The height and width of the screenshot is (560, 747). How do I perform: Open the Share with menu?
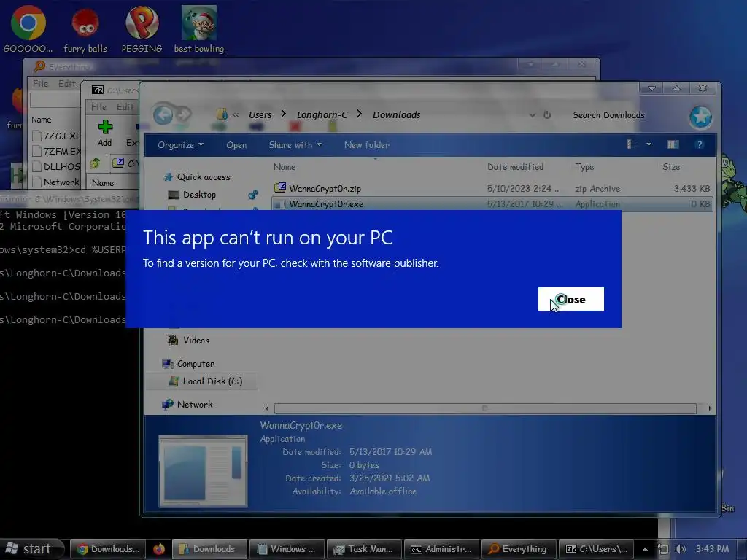[295, 145]
